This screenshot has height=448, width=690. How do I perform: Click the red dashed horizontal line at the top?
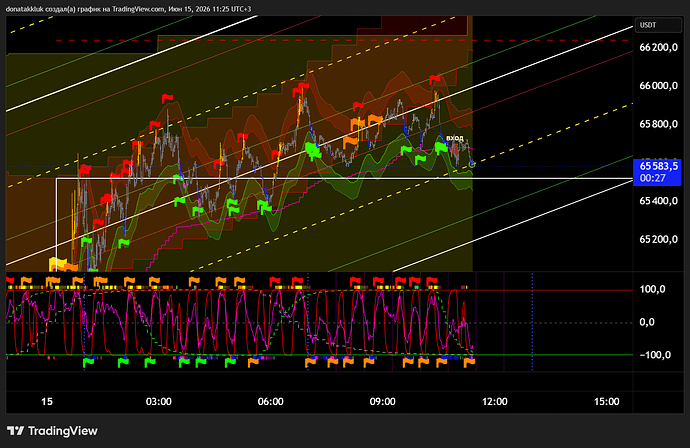pyautogui.click(x=344, y=40)
